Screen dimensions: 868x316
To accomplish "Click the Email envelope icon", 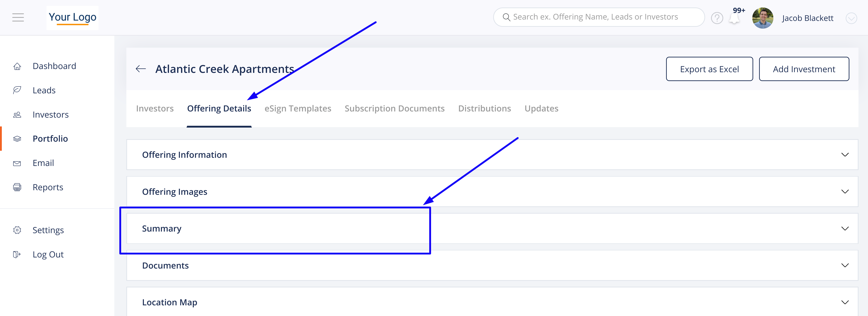I will click(x=17, y=164).
